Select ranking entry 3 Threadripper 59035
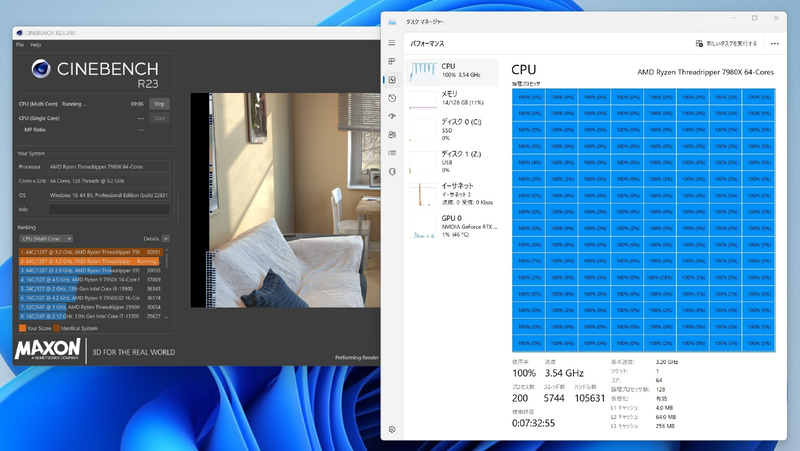The image size is (800, 451). [91, 270]
